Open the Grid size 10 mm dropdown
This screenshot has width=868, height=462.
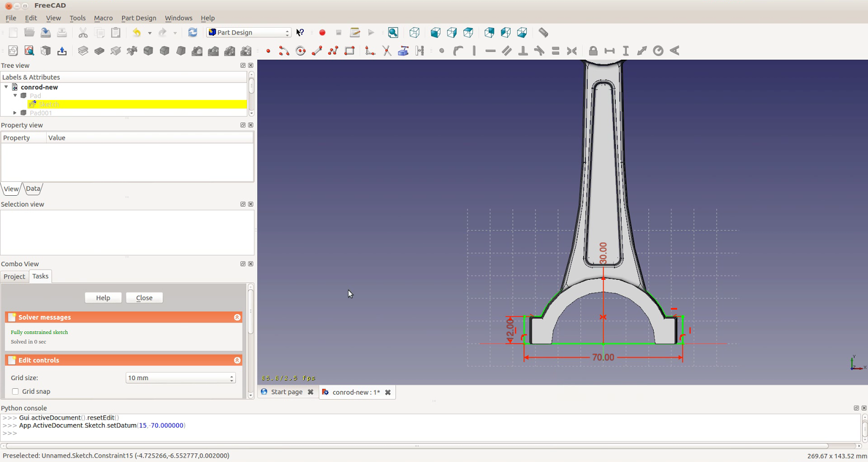(x=180, y=378)
